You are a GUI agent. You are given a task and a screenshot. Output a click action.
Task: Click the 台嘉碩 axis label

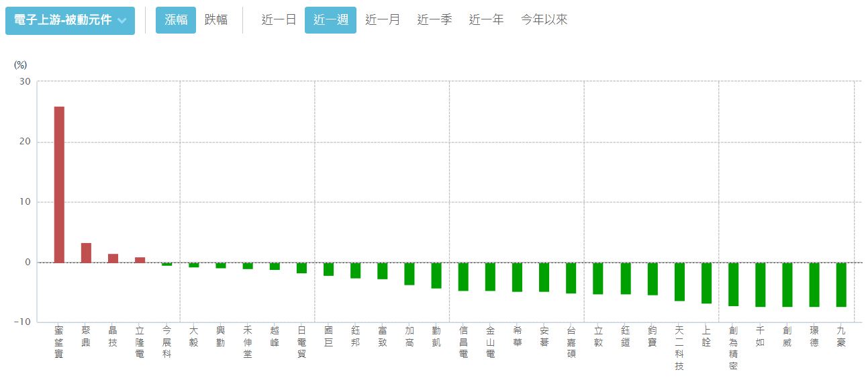click(571, 343)
